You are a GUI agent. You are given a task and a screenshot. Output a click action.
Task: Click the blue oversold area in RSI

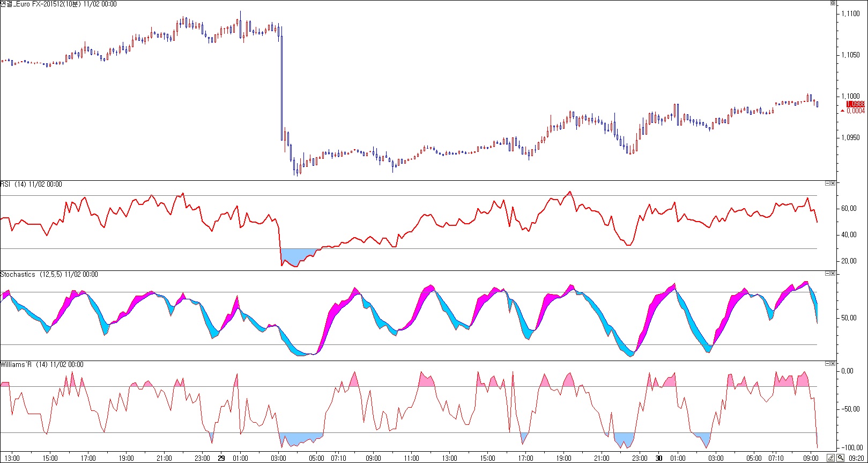click(298, 255)
